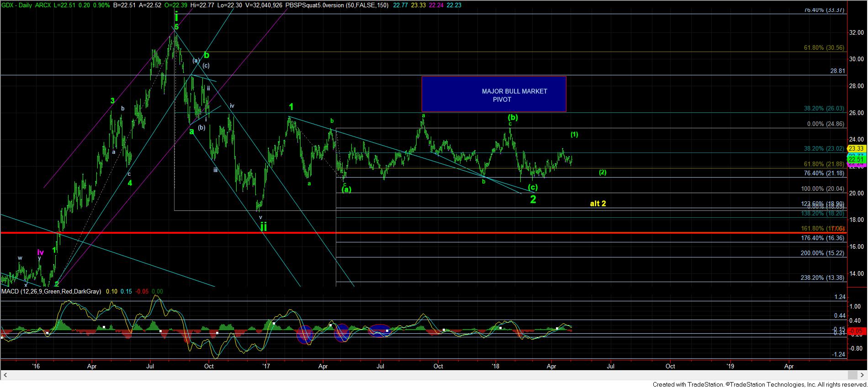Select the 238.20% (13.38) Fibonacci label
The image size is (868, 388).
coord(823,278)
